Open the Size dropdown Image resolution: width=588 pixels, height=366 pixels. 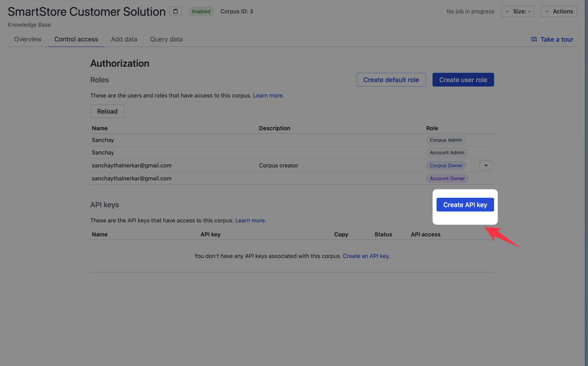click(517, 11)
